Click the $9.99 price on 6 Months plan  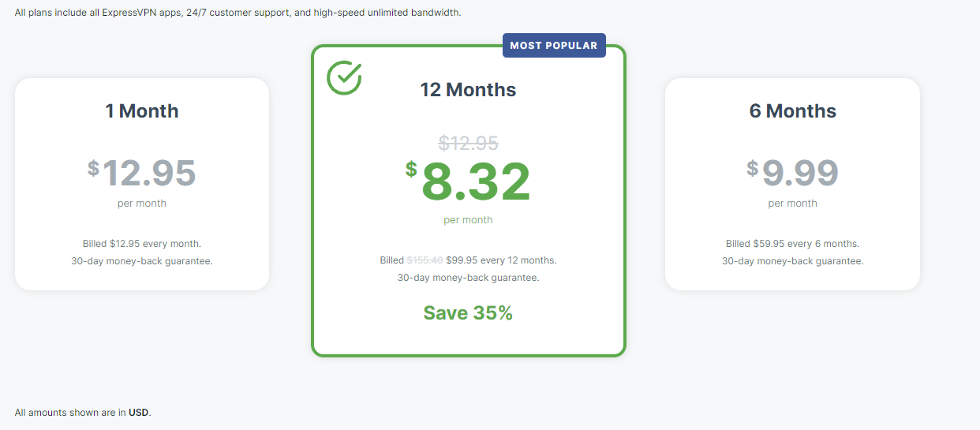(792, 173)
